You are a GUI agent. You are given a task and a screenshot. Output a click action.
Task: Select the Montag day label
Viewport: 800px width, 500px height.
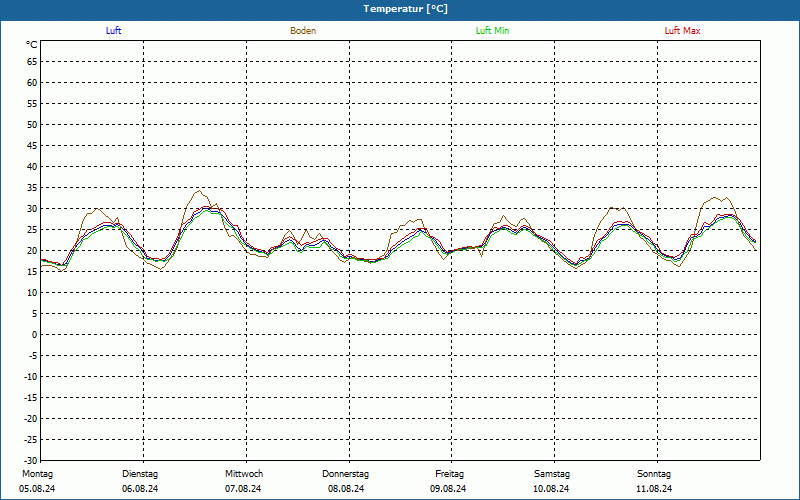coord(37,474)
